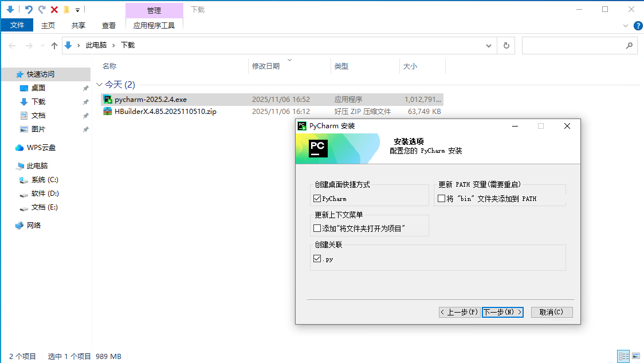Click the refresh button beside address bar
The height and width of the screenshot is (363, 644).
point(506,45)
